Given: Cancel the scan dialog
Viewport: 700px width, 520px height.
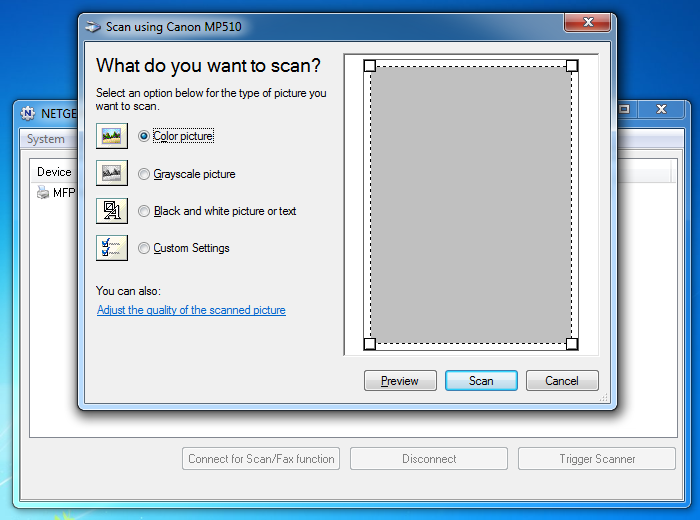Looking at the screenshot, I should click(562, 381).
